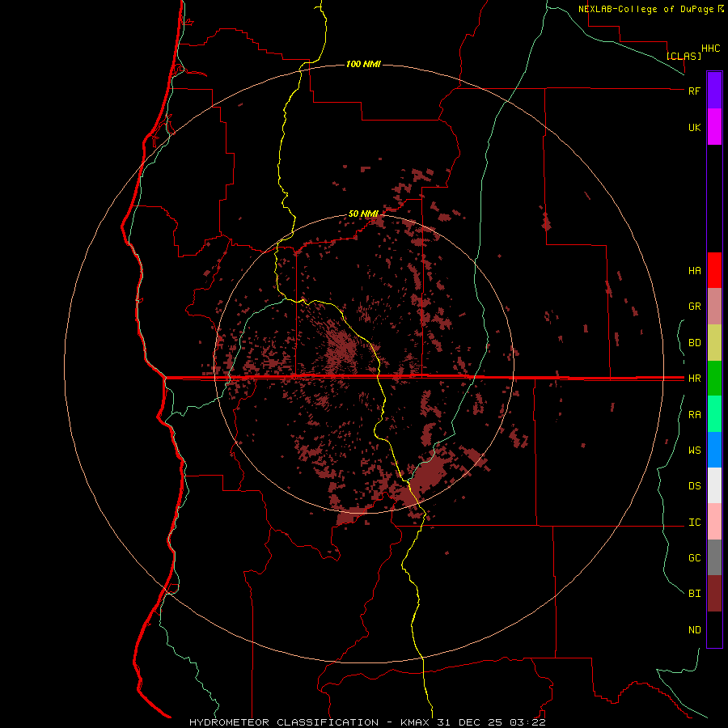This screenshot has width=728, height=728.
Task: Click the HA red legend swatch
Action: pyautogui.click(x=714, y=270)
